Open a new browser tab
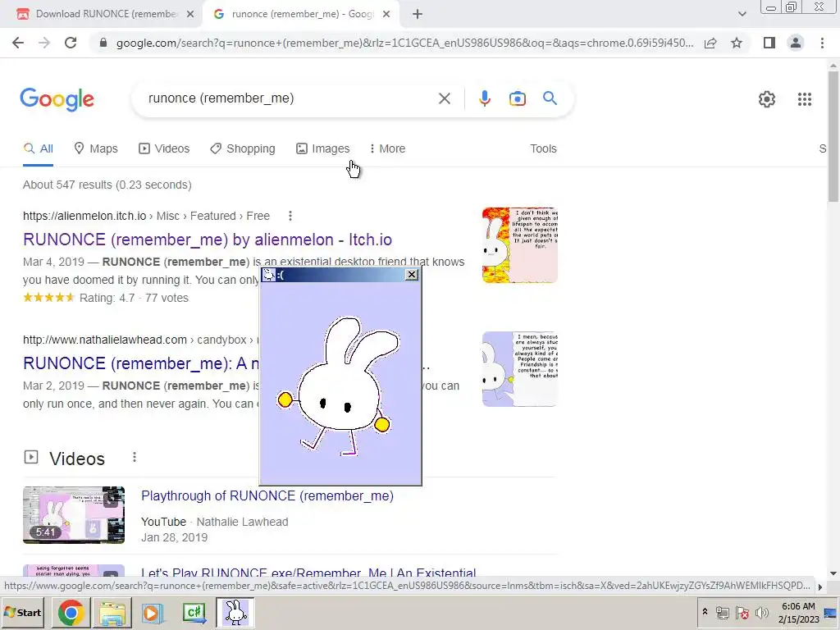The width and height of the screenshot is (840, 630). pos(418,14)
